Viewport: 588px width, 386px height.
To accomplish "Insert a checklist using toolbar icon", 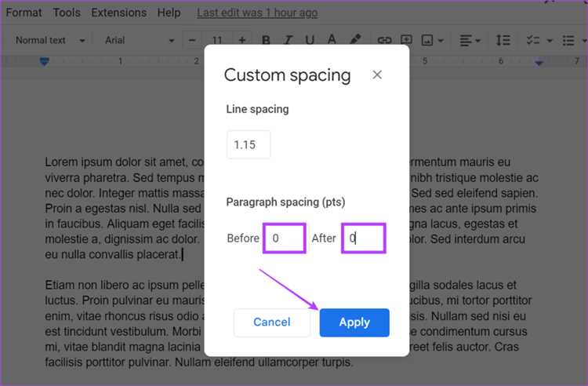I will [533, 40].
